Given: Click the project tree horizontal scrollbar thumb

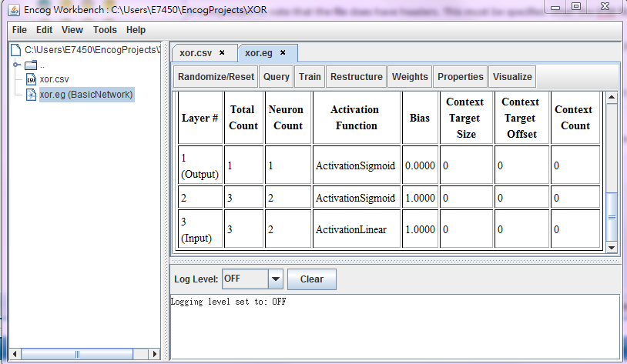Looking at the screenshot, I should tap(77, 354).
